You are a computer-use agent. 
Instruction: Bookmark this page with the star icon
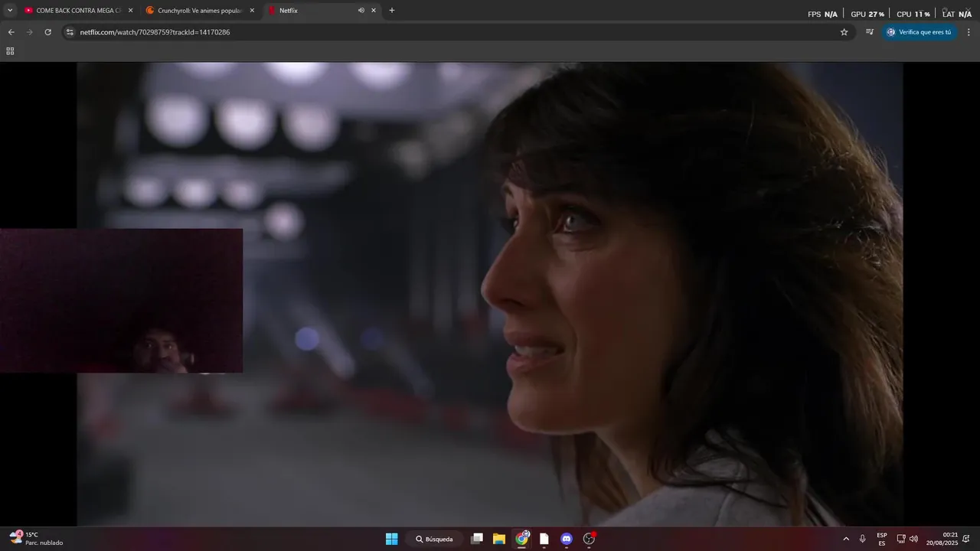coord(844,32)
